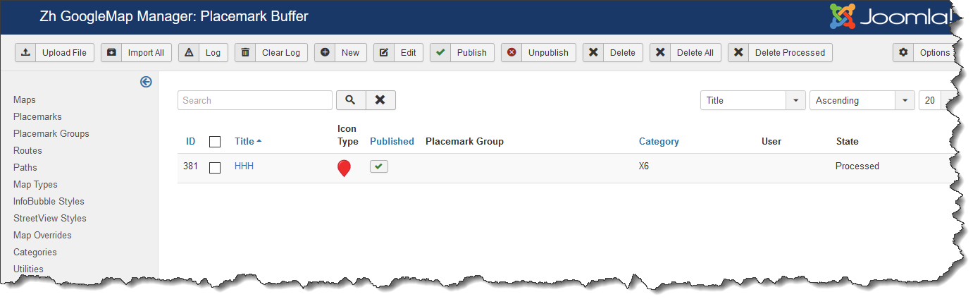
Task: Open Options with the gear icon
Action: pos(904,53)
